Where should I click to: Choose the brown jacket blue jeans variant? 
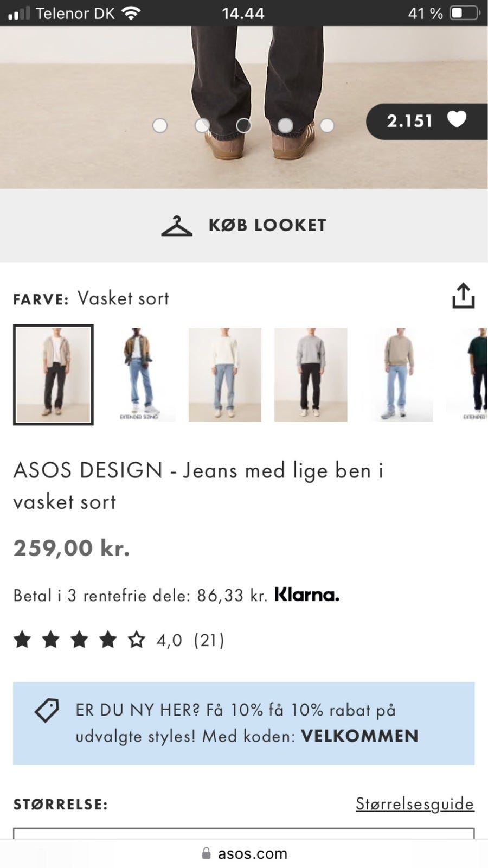point(139,374)
